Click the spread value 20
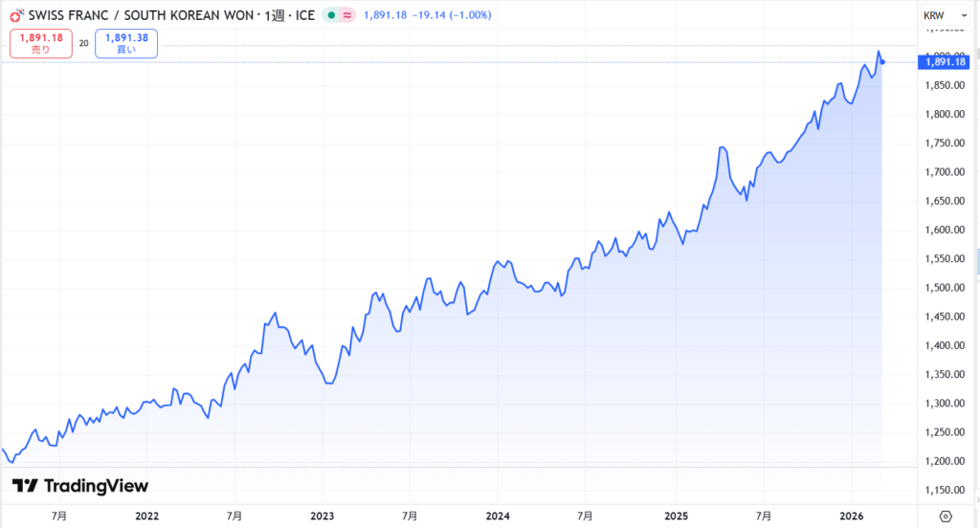 coord(84,43)
